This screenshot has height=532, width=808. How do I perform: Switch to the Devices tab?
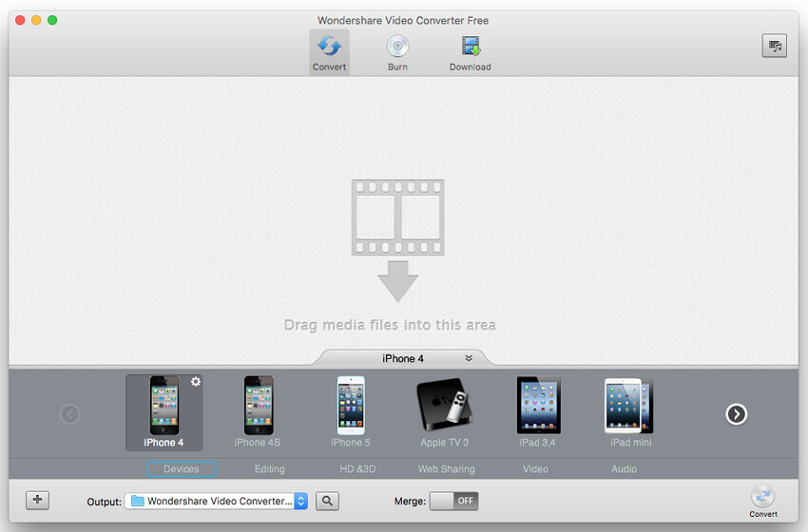point(182,469)
